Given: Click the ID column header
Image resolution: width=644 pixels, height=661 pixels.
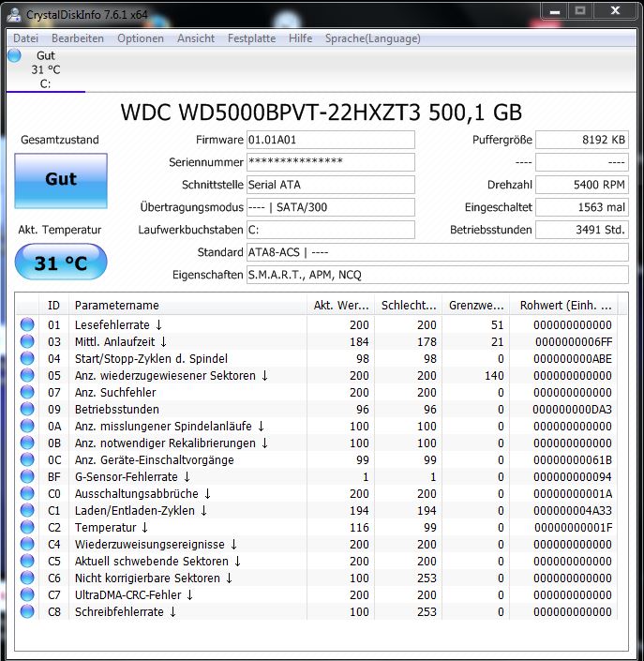Looking at the screenshot, I should pos(53,306).
